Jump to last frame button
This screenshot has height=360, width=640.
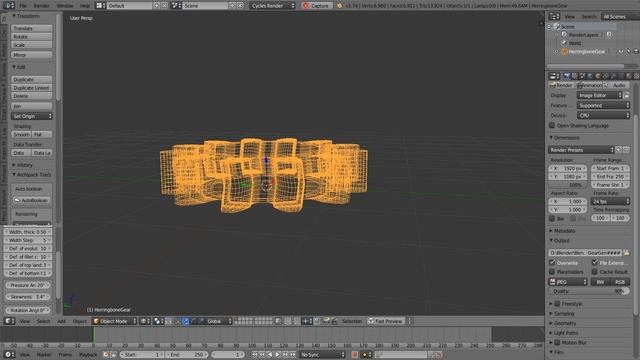point(293,354)
